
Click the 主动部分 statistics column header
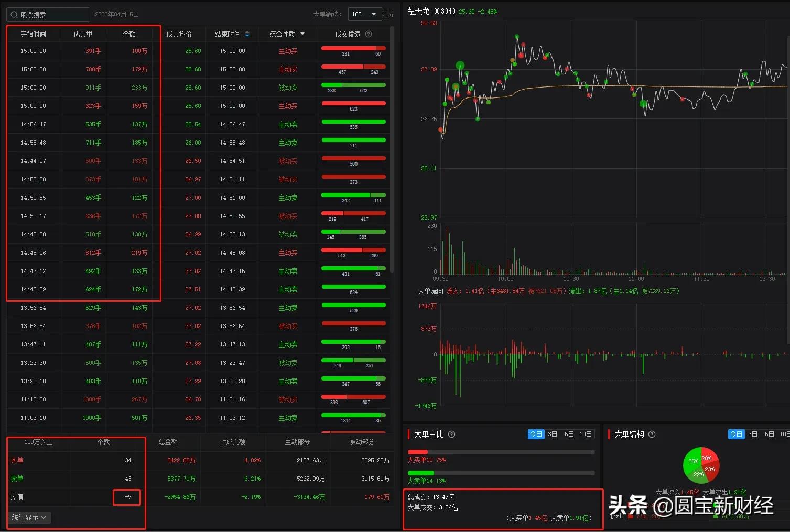tap(297, 442)
